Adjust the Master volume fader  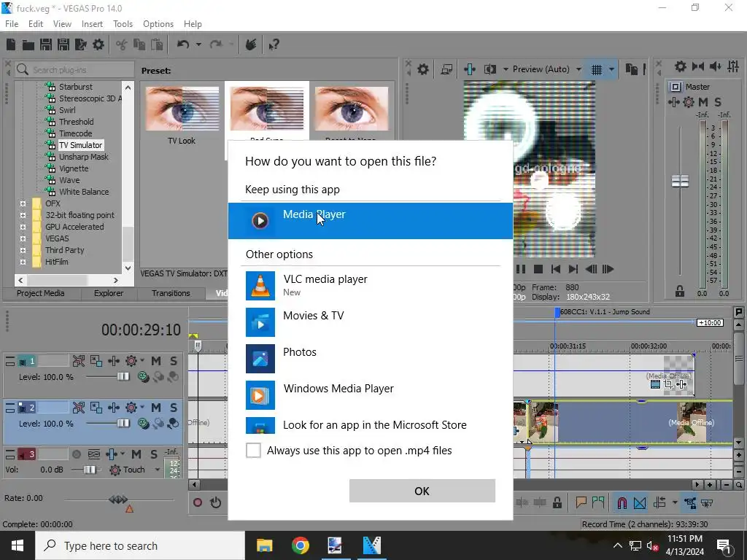680,181
